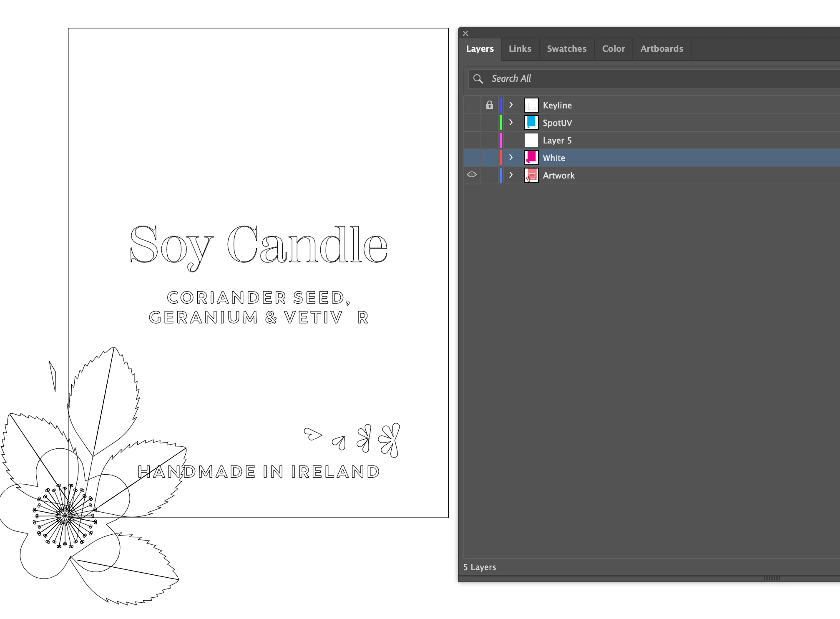
Task: Click the Artwork layer thumbnail icon
Action: (x=531, y=175)
